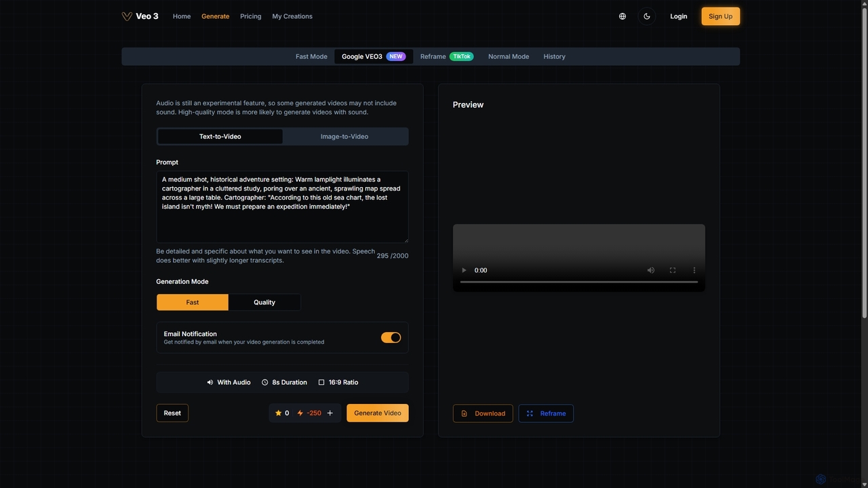Download the generated video

483,413
